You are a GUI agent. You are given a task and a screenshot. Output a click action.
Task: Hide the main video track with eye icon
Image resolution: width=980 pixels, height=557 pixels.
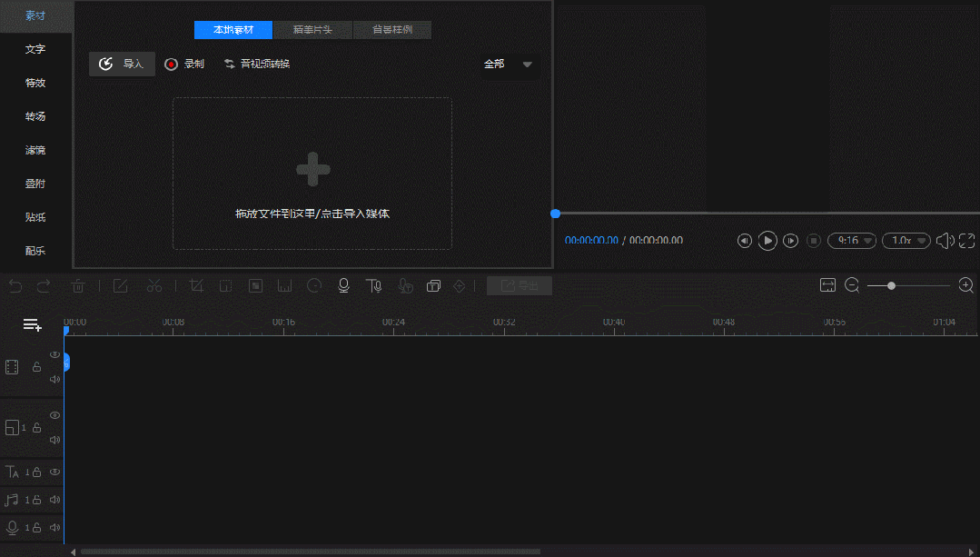click(x=54, y=354)
